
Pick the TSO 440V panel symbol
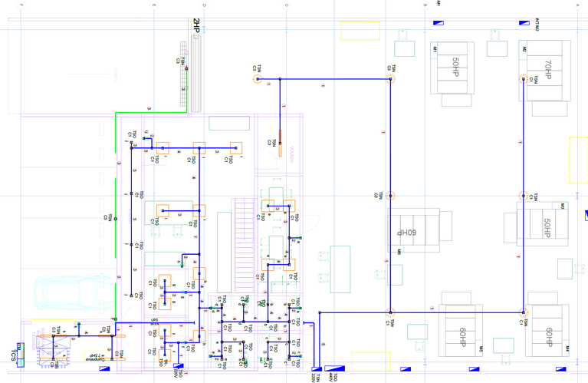[334, 368]
